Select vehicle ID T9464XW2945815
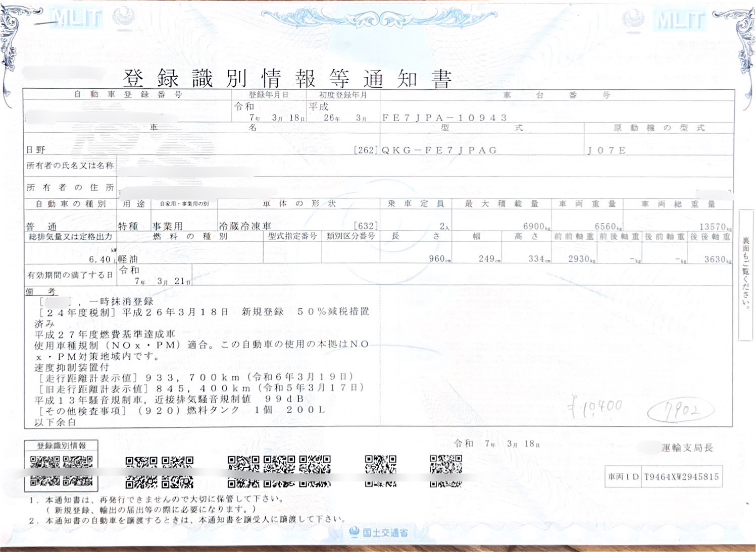Screen dimensions: 756x552 pyautogui.click(x=682, y=477)
